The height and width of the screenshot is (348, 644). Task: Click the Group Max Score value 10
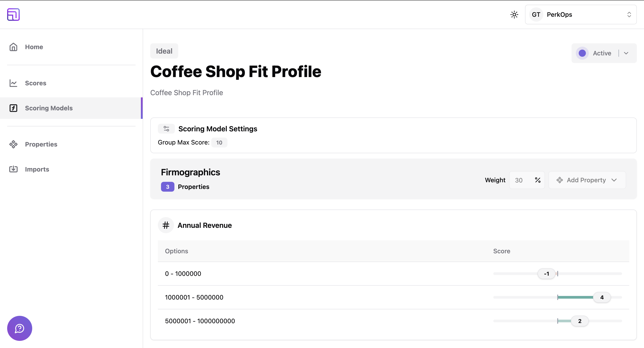point(219,143)
